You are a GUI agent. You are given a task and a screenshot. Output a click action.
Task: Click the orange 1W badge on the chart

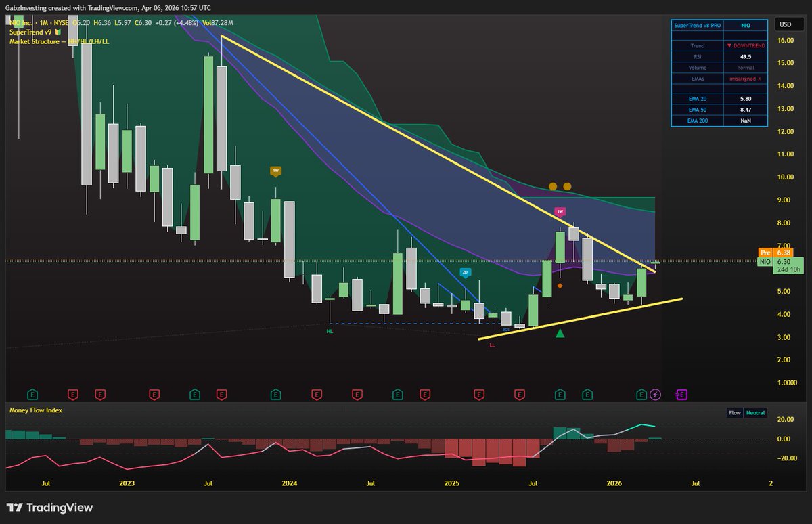pyautogui.click(x=275, y=171)
